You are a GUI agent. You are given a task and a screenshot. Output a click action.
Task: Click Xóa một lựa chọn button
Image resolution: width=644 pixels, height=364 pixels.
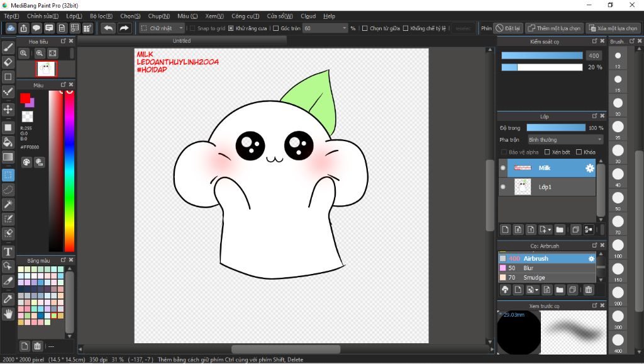click(613, 28)
